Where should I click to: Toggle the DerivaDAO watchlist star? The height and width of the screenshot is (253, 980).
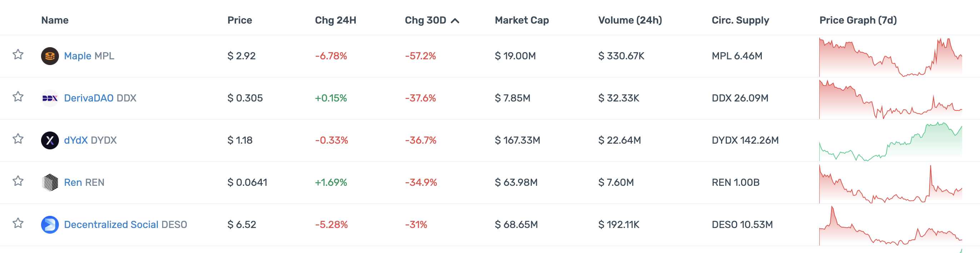pyautogui.click(x=18, y=97)
